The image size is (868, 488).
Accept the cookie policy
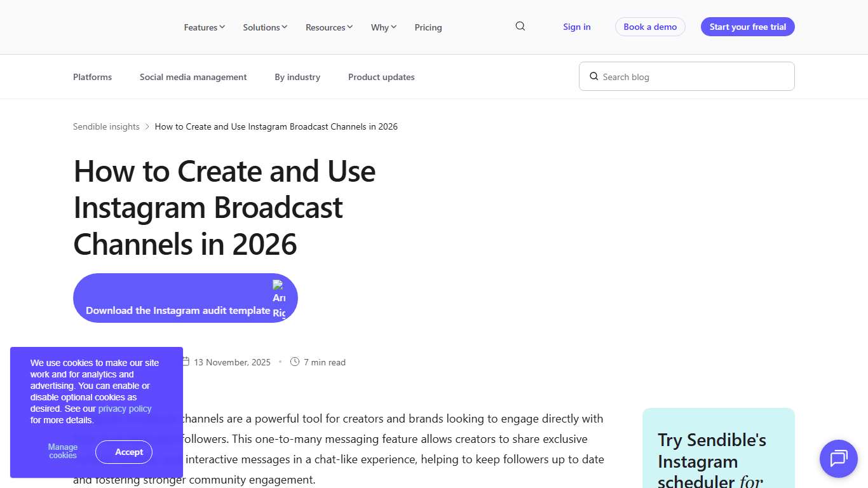tap(124, 452)
